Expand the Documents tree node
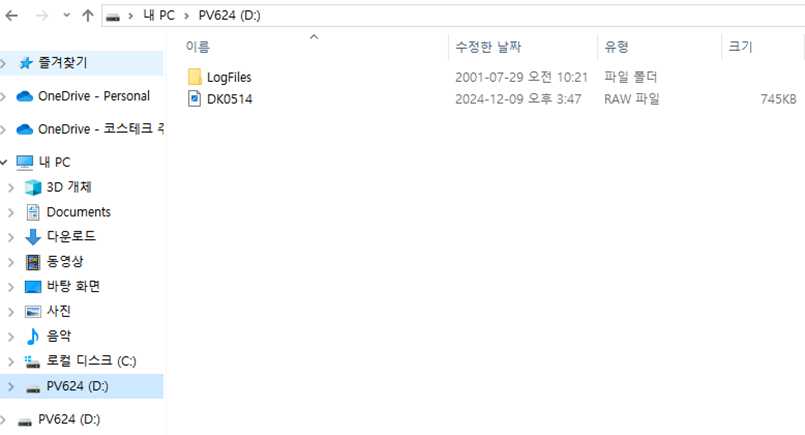This screenshot has width=805, height=435. pos(11,212)
